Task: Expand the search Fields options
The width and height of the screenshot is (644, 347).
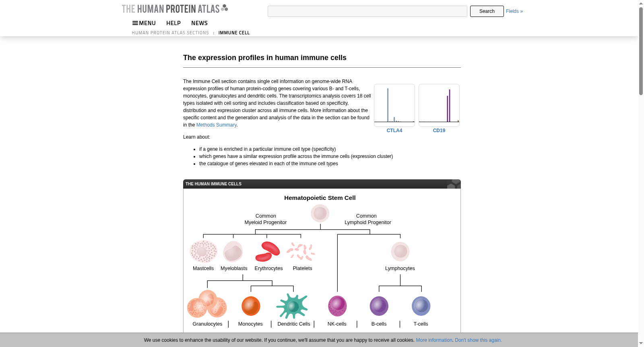Action: [x=514, y=11]
